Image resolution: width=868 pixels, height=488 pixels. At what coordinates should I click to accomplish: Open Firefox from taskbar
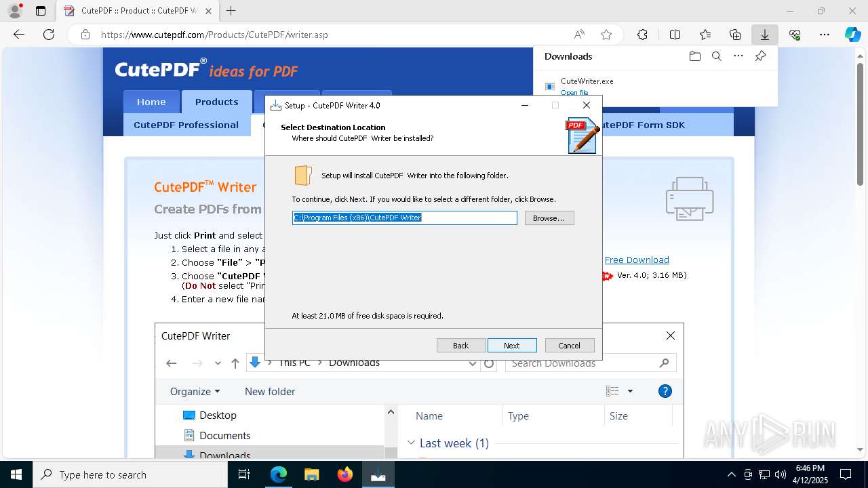coord(345,474)
